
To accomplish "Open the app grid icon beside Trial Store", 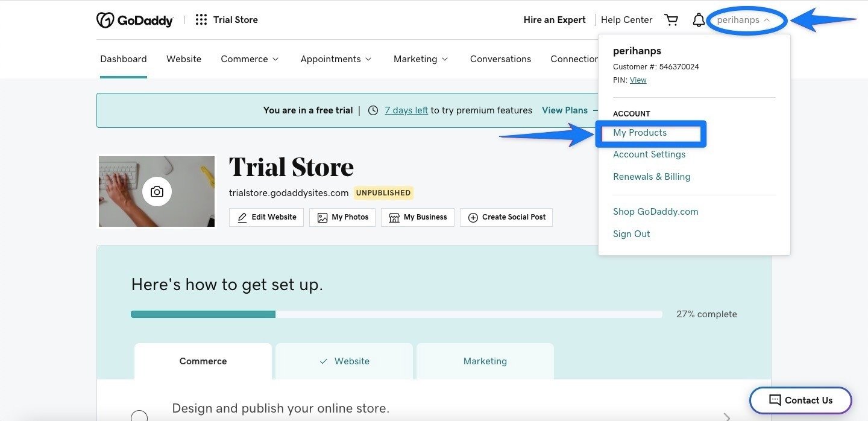I will coord(201,20).
